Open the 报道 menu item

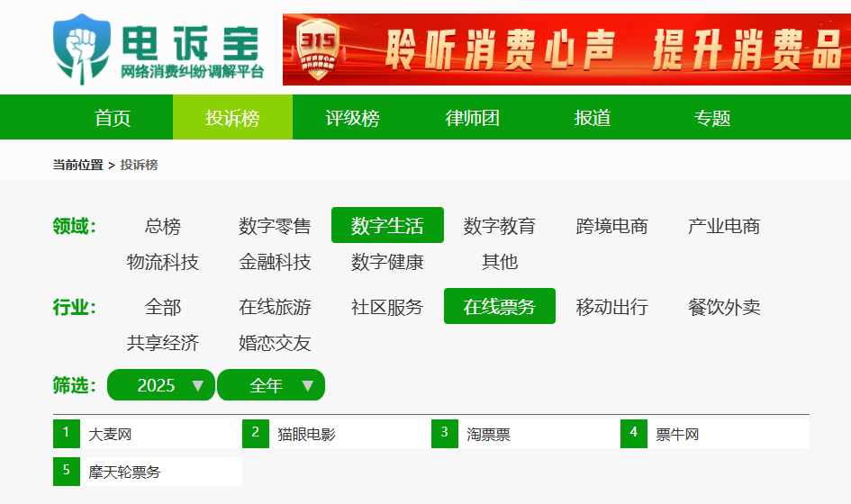click(593, 118)
